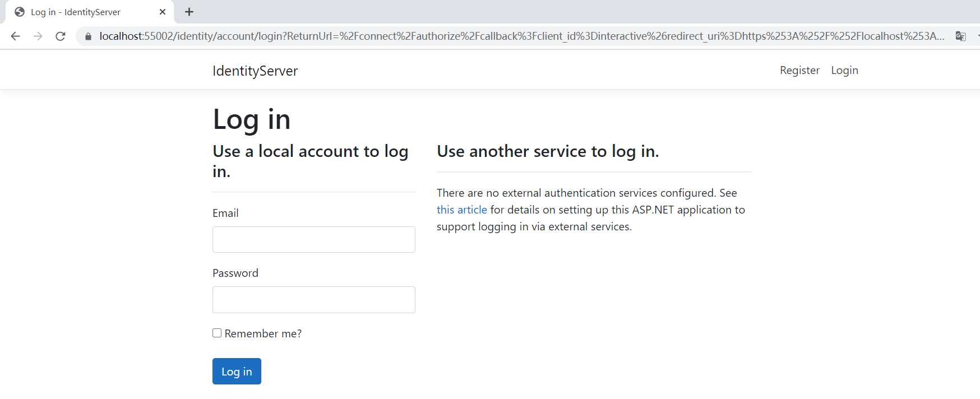Click the 'Use another service to log in.' heading
The height and width of the screenshot is (399, 980).
[548, 151]
